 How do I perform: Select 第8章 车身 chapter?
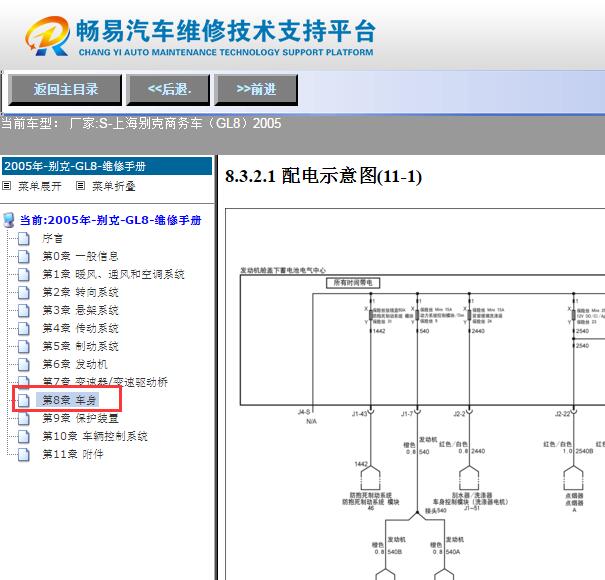69,400
